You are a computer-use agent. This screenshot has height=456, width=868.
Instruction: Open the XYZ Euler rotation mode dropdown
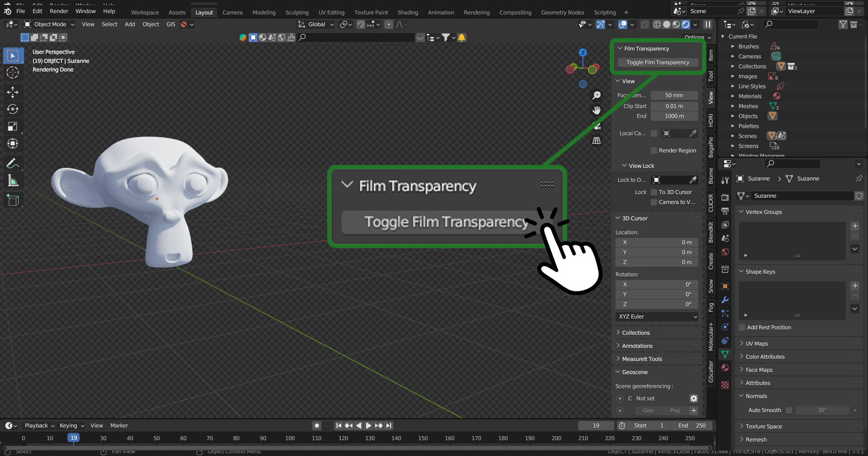pyautogui.click(x=657, y=317)
